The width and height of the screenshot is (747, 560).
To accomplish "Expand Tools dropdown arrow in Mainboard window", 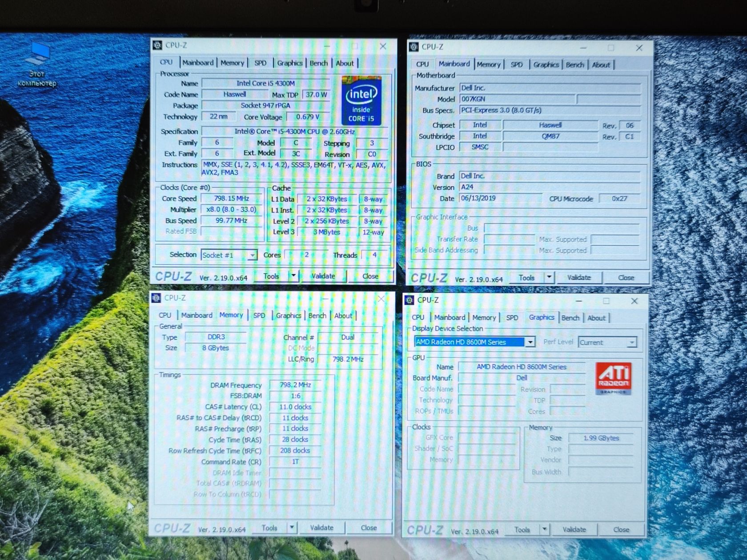I will [549, 277].
